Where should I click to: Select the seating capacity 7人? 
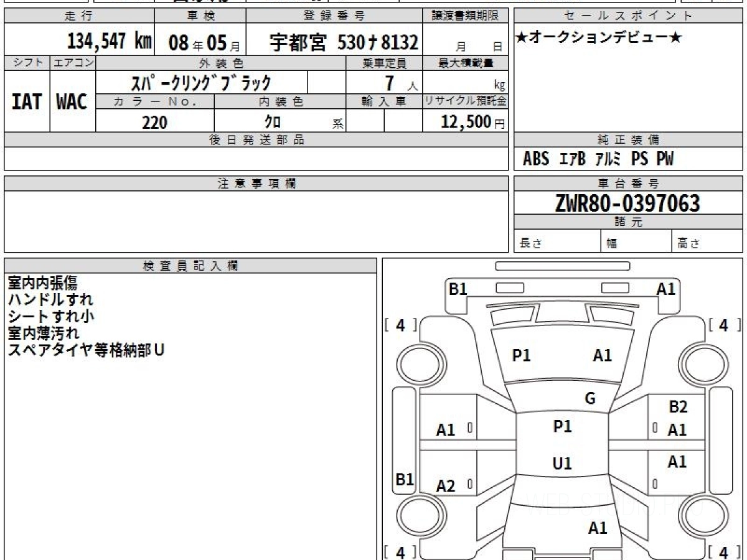(x=401, y=84)
